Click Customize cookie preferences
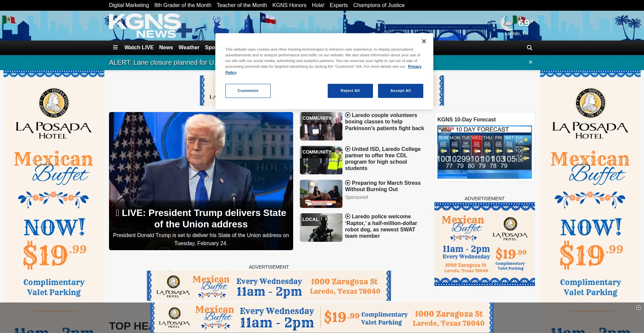This screenshot has height=333, width=644. pyautogui.click(x=248, y=91)
